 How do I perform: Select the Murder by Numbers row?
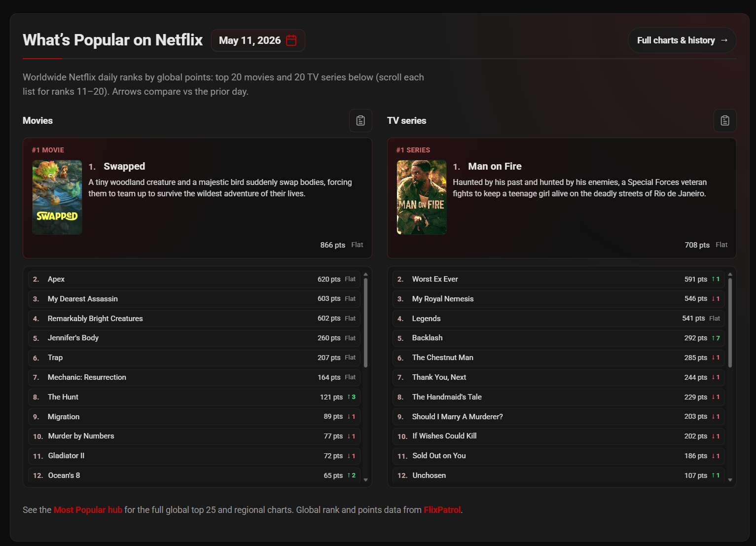click(194, 436)
